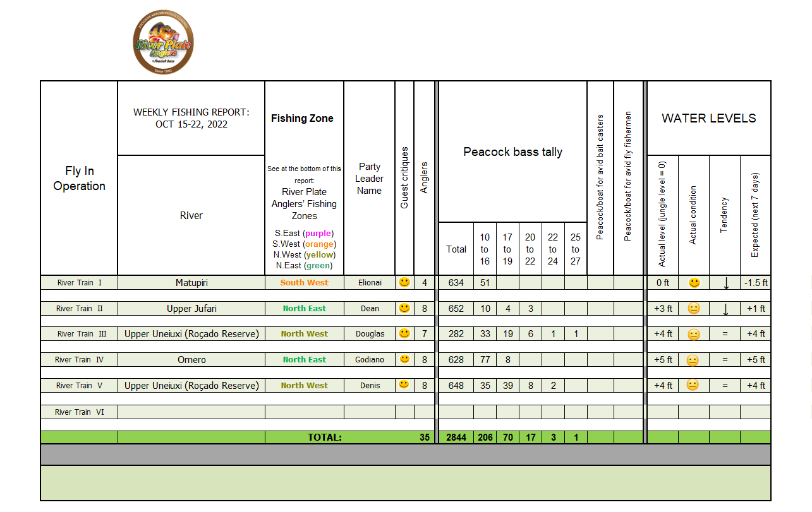The height and width of the screenshot is (512, 812).
Task: Click the tendency down arrow in Upper Jufari row
Action: [725, 309]
